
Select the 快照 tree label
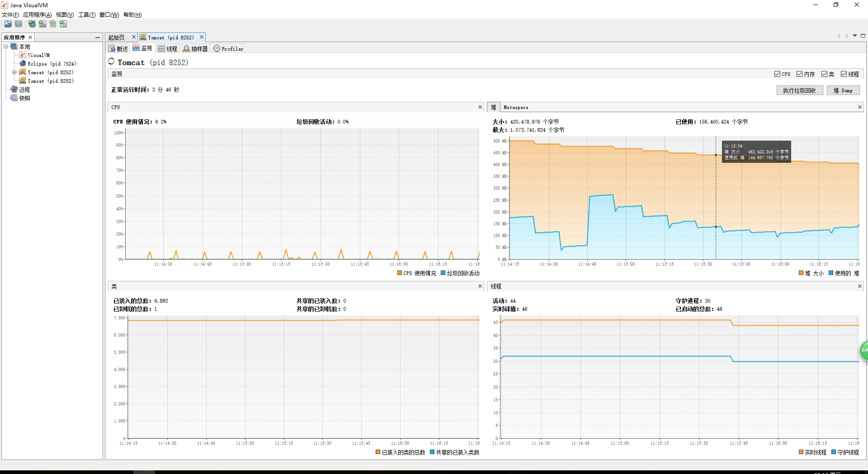coord(24,98)
